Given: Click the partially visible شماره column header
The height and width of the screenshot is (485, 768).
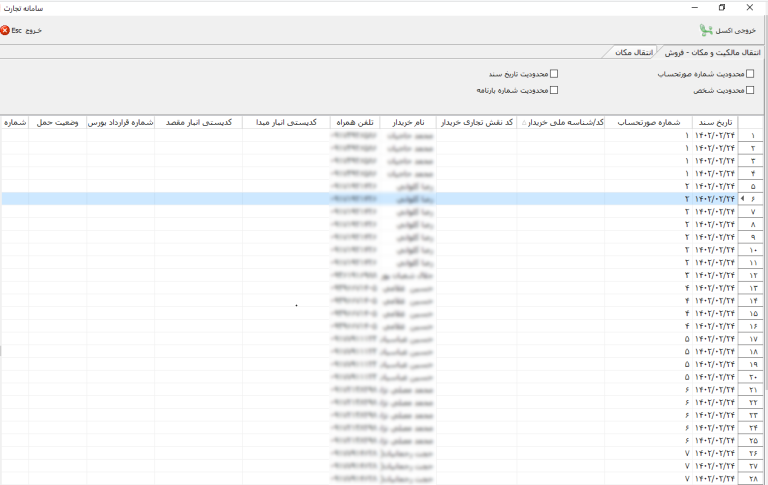Looking at the screenshot, I should [x=15, y=122].
